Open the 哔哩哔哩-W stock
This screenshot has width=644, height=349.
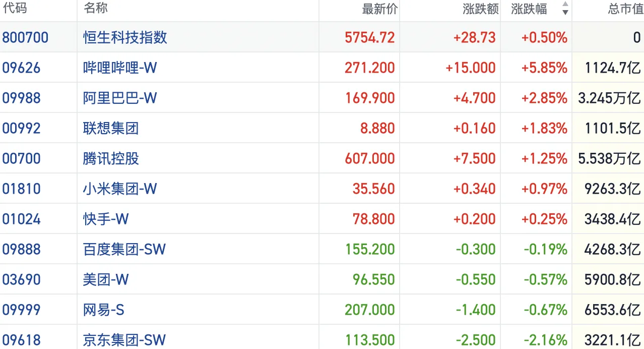pyautogui.click(x=120, y=68)
